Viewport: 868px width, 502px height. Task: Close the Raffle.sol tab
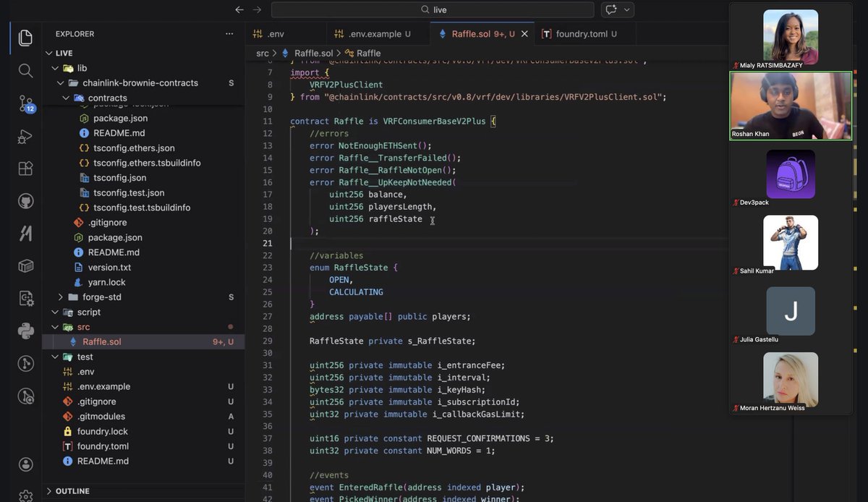(x=524, y=34)
